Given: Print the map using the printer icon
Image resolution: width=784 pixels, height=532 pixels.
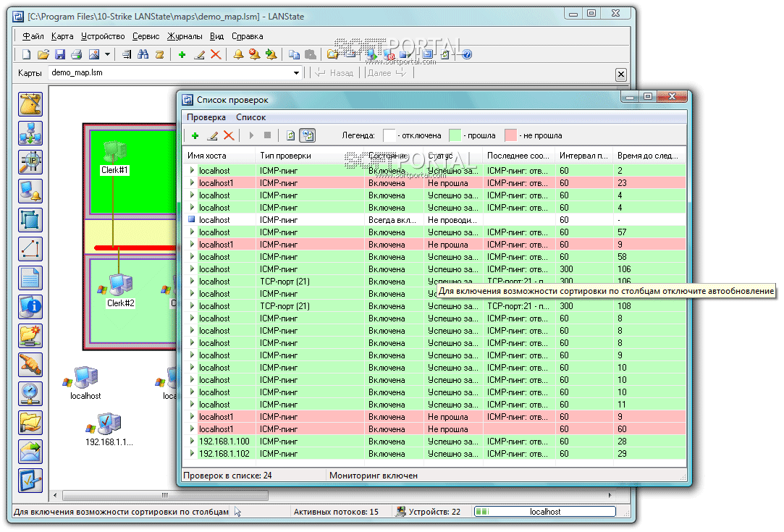Looking at the screenshot, I should click(77, 54).
